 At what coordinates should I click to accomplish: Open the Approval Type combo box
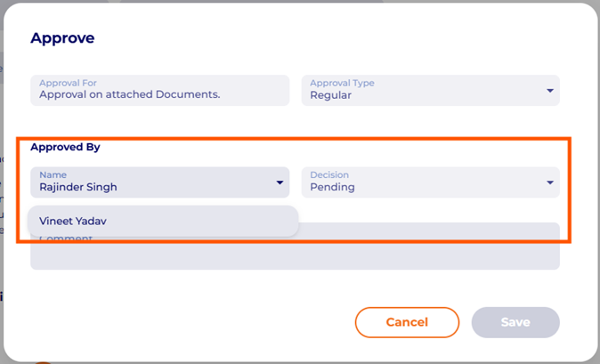tap(430, 90)
